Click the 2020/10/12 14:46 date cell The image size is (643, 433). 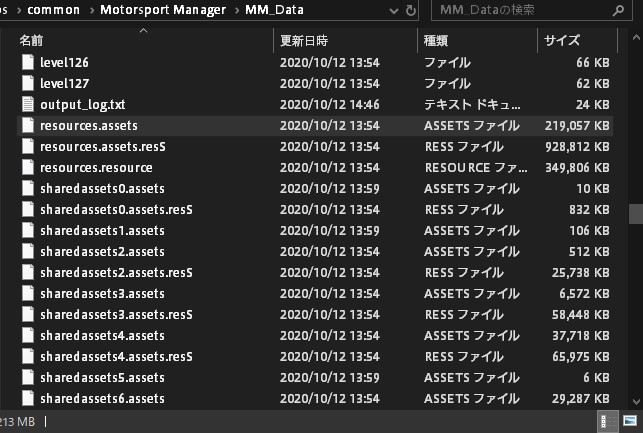[x=330, y=105]
